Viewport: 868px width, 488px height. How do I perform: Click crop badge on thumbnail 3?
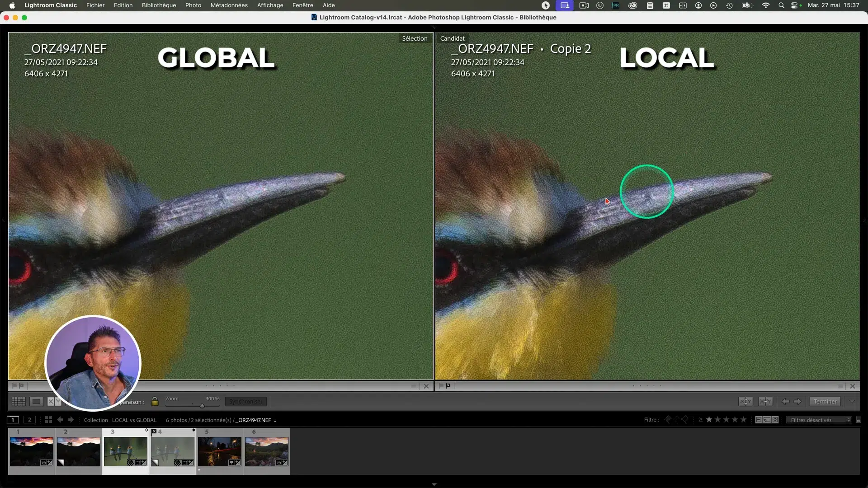(x=137, y=463)
